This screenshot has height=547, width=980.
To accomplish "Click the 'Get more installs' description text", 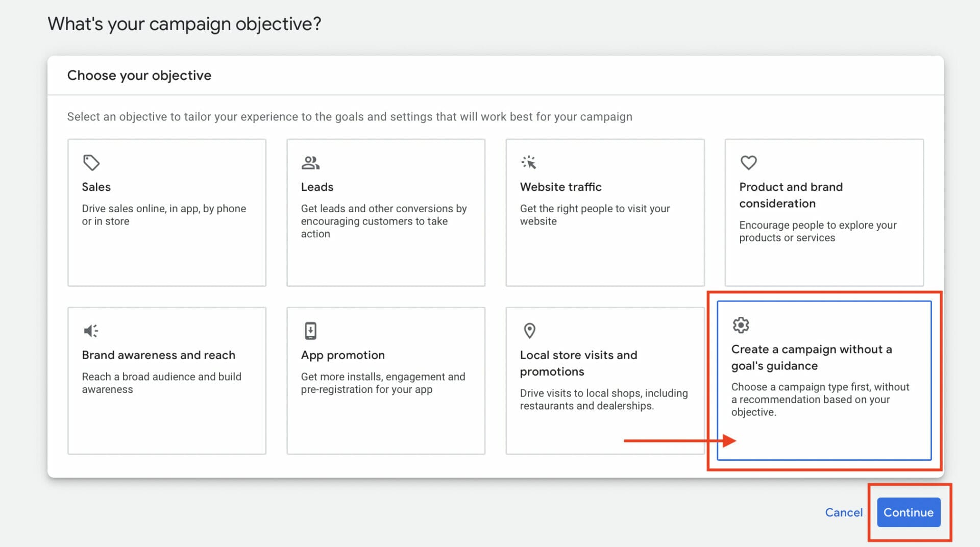I will tap(383, 383).
